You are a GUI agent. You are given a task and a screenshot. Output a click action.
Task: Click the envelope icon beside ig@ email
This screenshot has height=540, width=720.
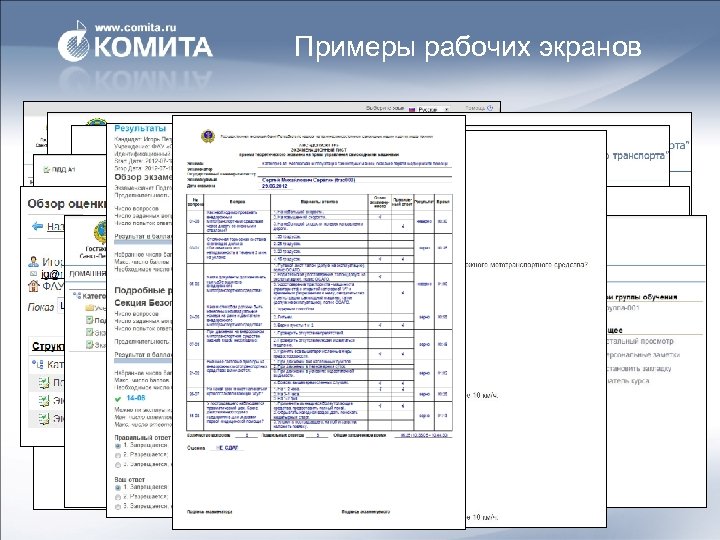click(x=33, y=274)
